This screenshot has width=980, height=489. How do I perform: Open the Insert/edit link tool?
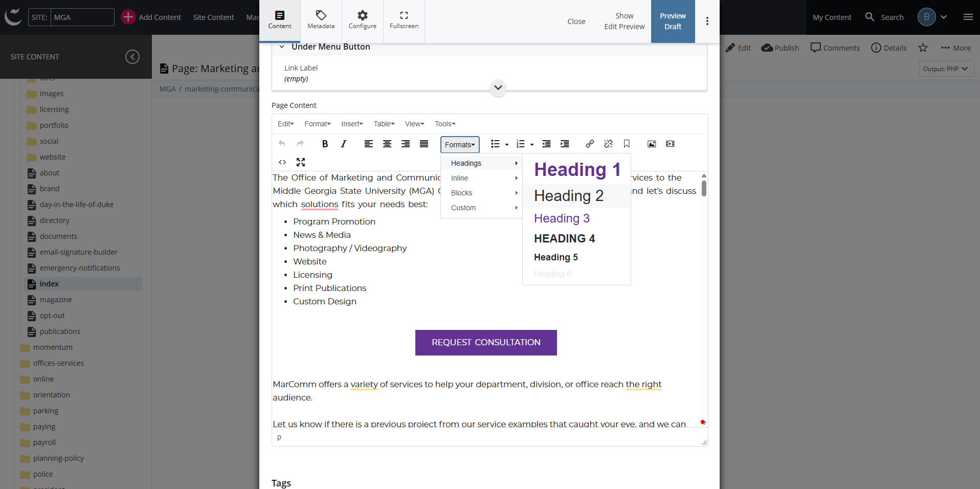point(589,144)
